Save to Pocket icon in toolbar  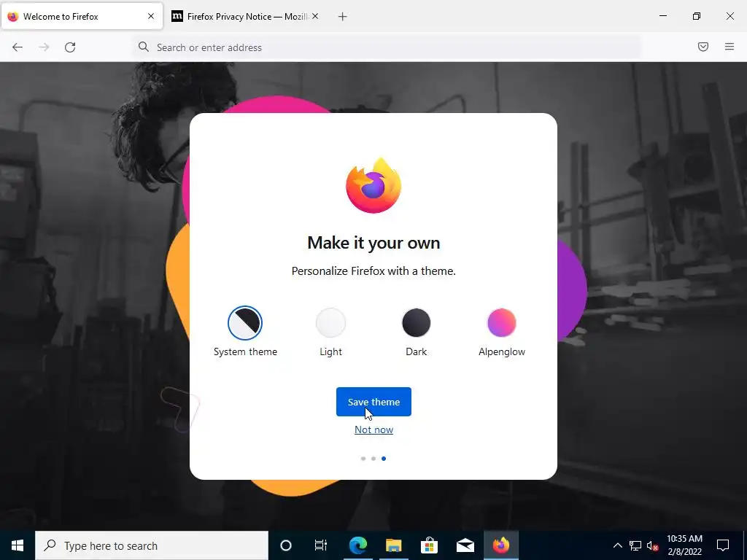click(703, 47)
